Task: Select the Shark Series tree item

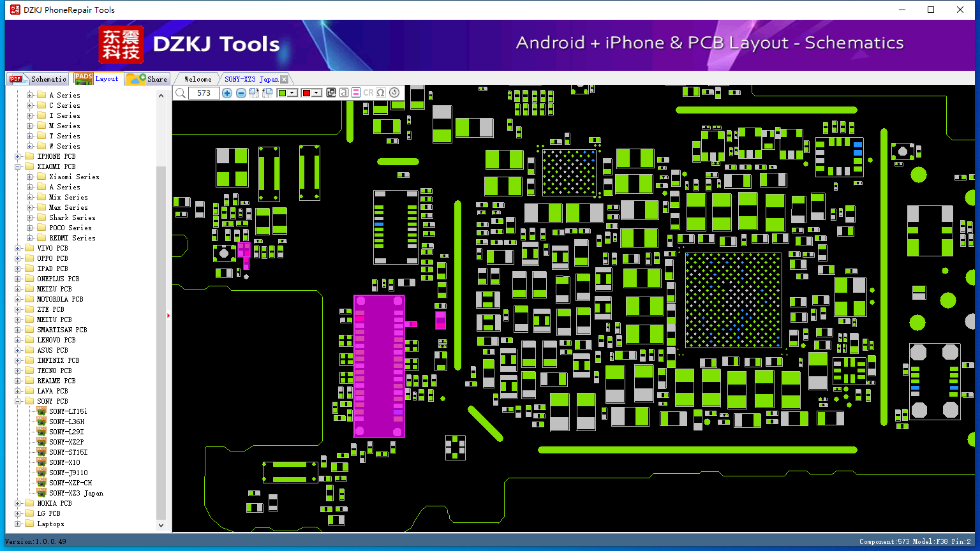Action: click(72, 217)
